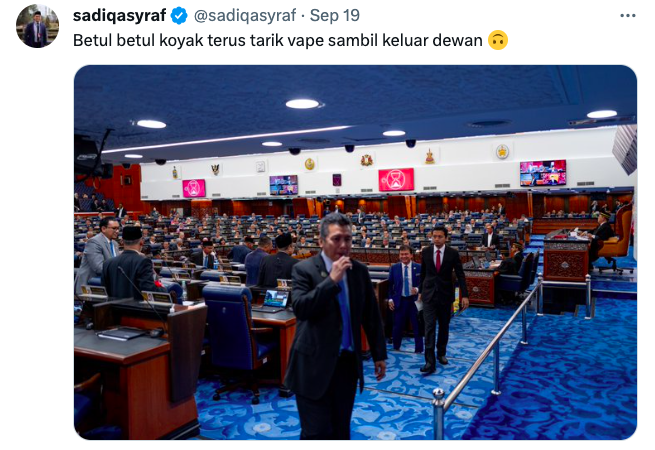This screenshot has width=655, height=450.
Task: Click the speaker's carved wooden podium
Action: click(x=566, y=260)
